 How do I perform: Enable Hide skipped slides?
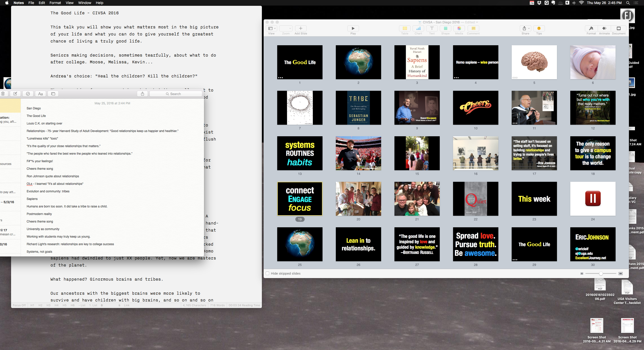point(267,273)
